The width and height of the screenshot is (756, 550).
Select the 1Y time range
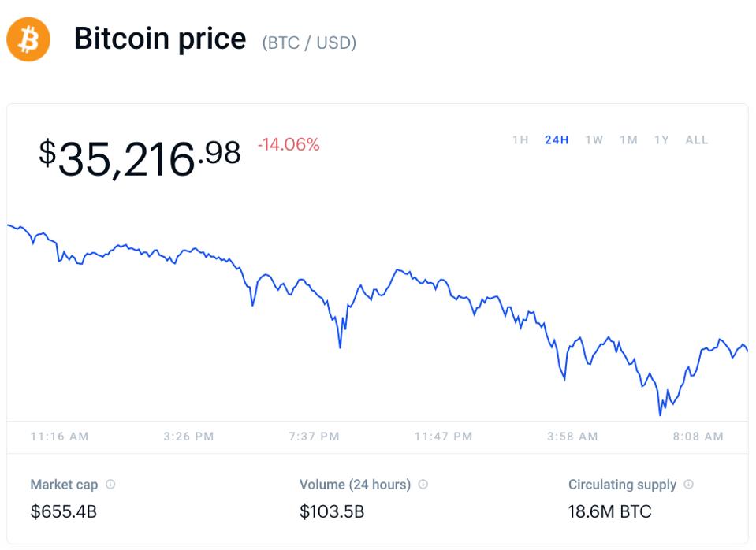coord(661,140)
